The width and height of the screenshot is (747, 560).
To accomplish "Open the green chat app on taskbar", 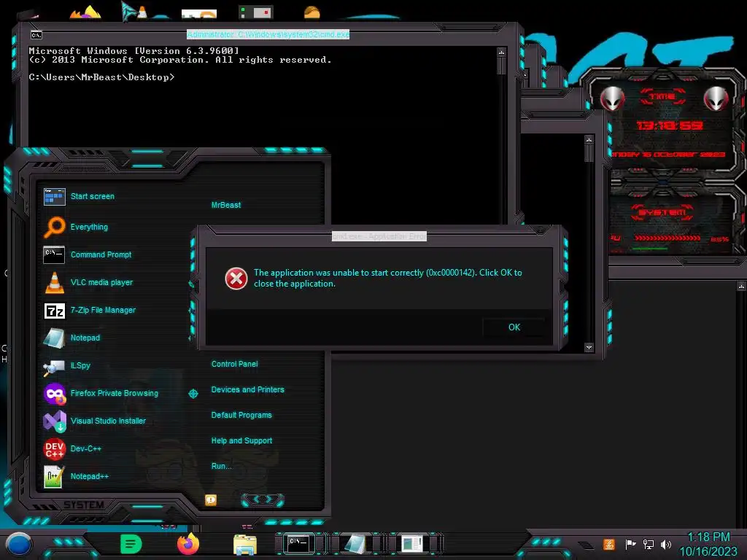I will coord(131,544).
